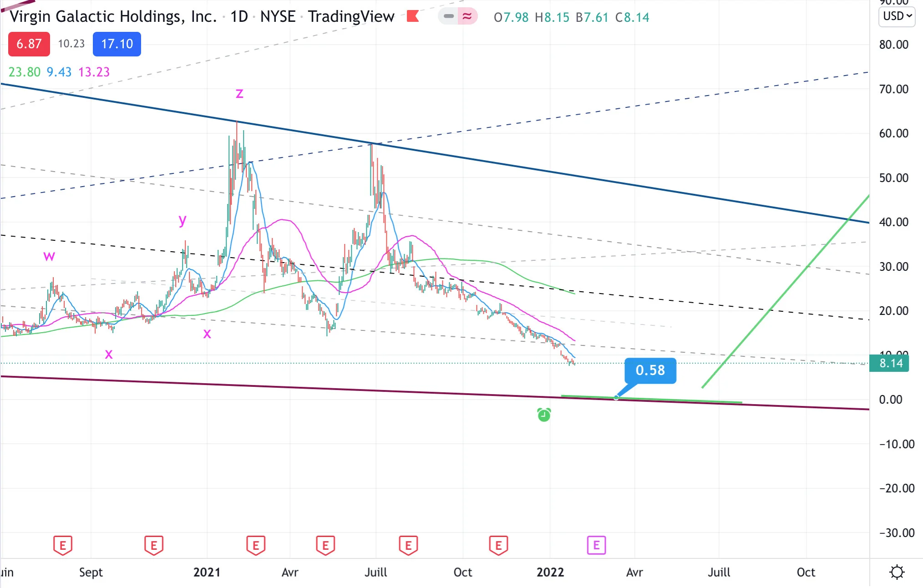
Task: Click the green indicator value 23.80
Action: click(25, 72)
